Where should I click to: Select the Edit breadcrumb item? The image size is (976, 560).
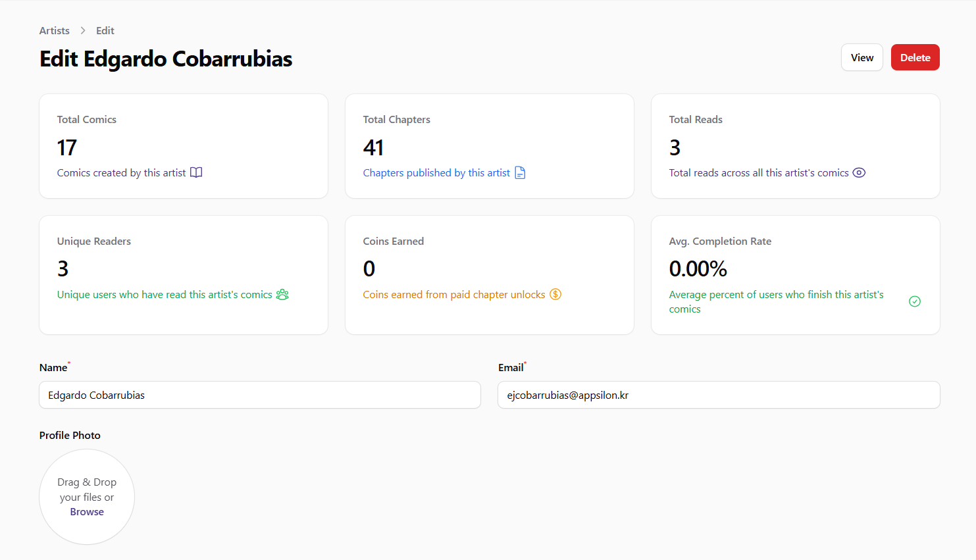105,30
